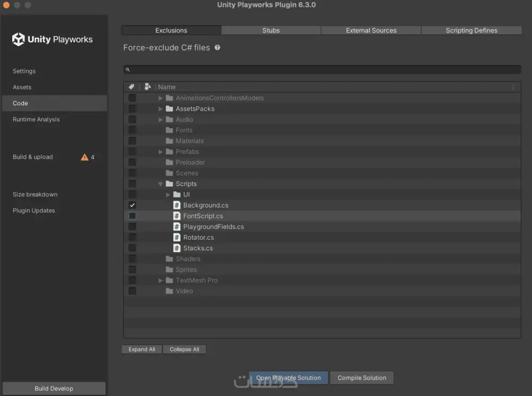The height and width of the screenshot is (396, 532).
Task: Click the Unity Playworks logo icon
Action: click(x=18, y=39)
